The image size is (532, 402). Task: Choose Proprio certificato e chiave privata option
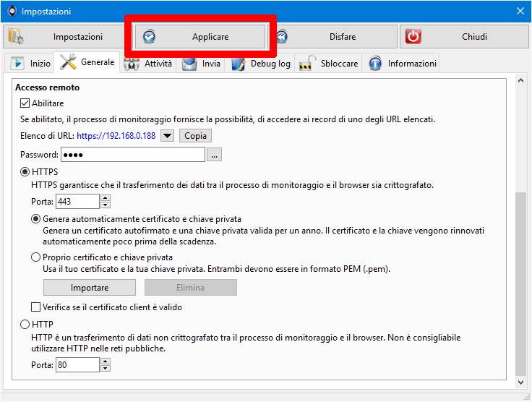(x=35, y=257)
